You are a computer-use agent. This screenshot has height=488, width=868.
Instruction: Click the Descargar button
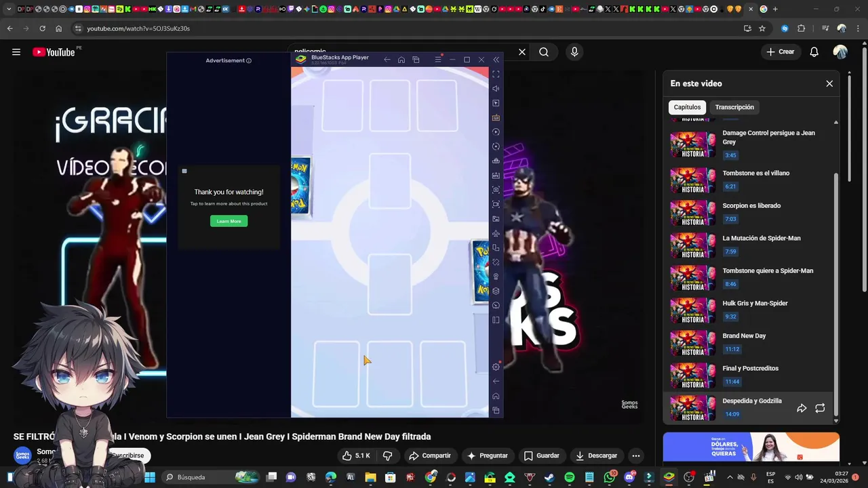coord(596,455)
